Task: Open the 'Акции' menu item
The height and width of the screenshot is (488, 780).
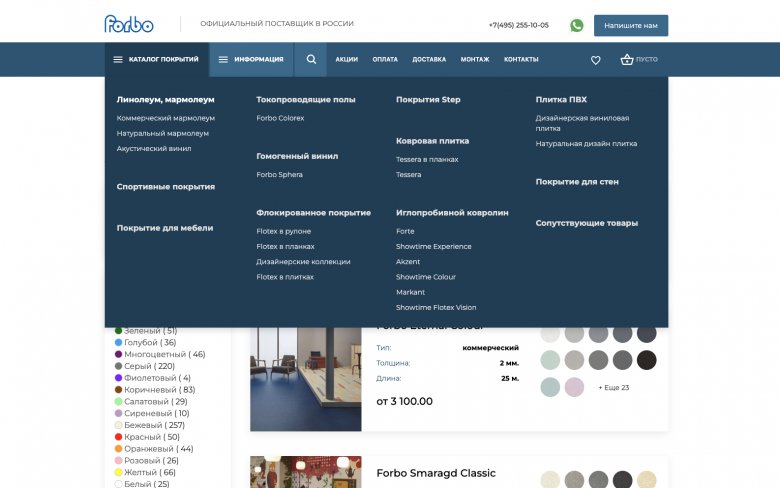Action: [x=346, y=59]
